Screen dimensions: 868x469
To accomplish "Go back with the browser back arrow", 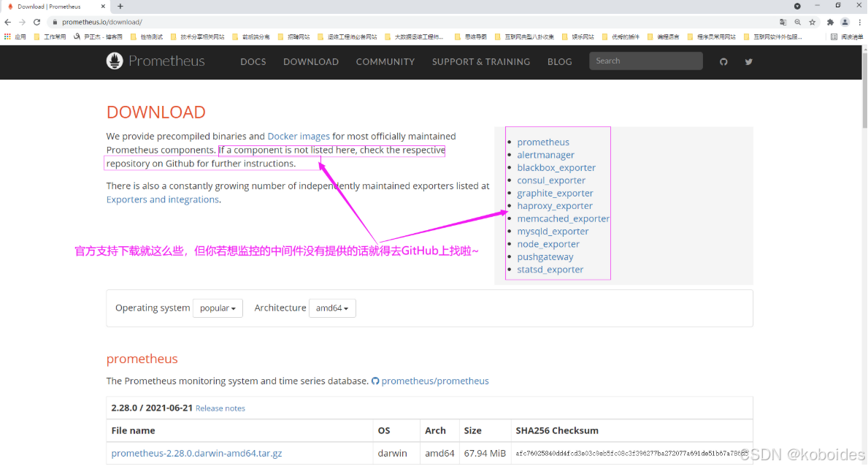I will click(x=8, y=22).
